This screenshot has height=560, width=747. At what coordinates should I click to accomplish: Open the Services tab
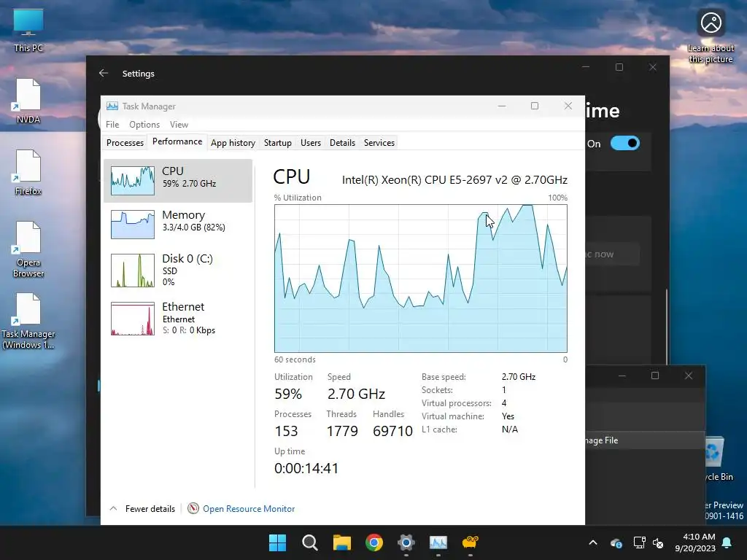[379, 143]
